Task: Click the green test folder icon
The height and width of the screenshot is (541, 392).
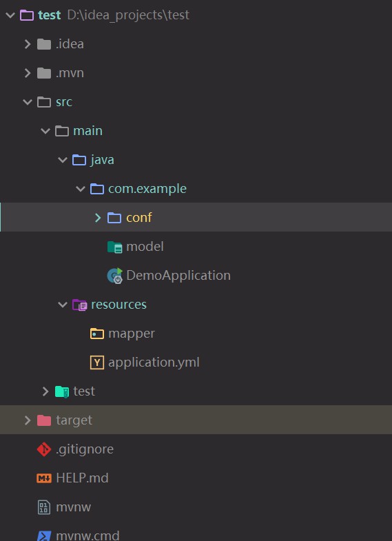Action: point(62,391)
